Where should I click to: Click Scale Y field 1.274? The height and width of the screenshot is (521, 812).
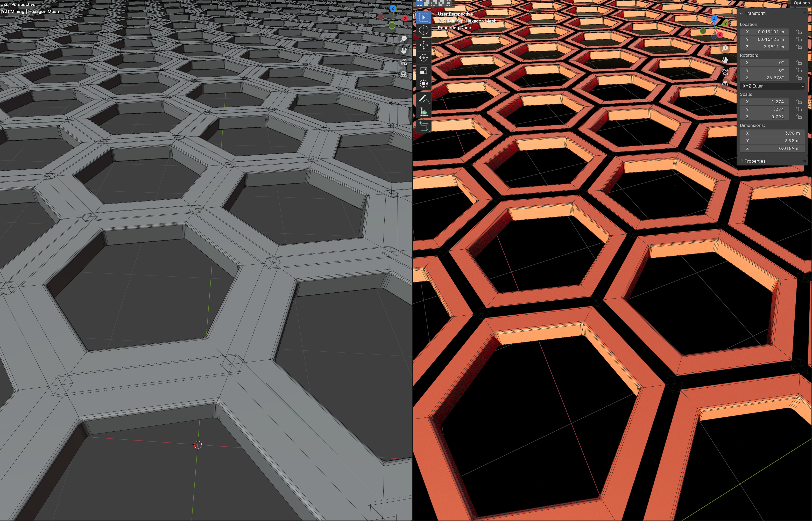pyautogui.click(x=765, y=109)
